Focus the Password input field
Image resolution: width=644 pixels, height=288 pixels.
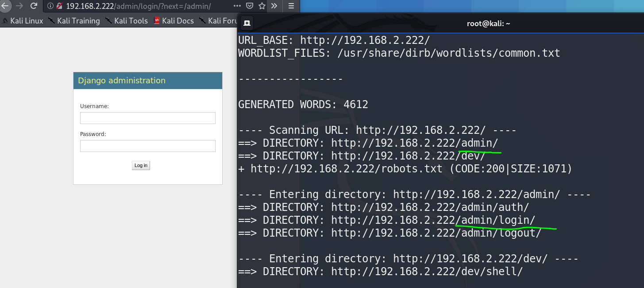[x=147, y=146]
